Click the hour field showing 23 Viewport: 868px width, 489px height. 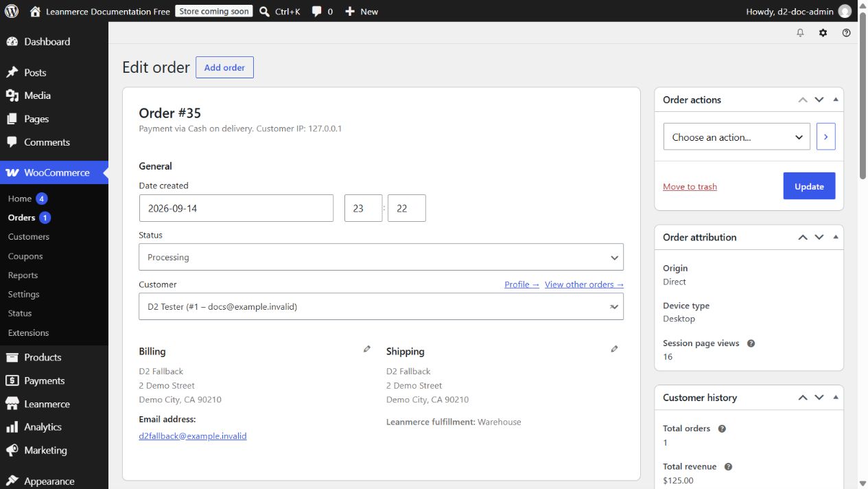pyautogui.click(x=363, y=208)
